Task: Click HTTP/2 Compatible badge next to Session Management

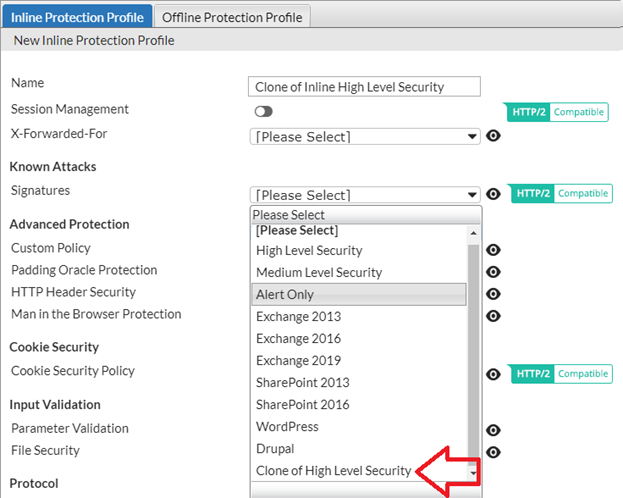Action: pos(557,112)
